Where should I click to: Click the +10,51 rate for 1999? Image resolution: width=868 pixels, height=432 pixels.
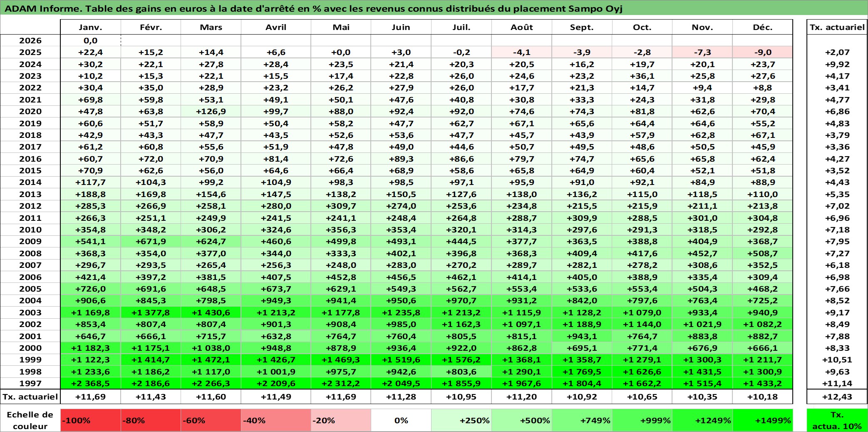click(x=837, y=360)
